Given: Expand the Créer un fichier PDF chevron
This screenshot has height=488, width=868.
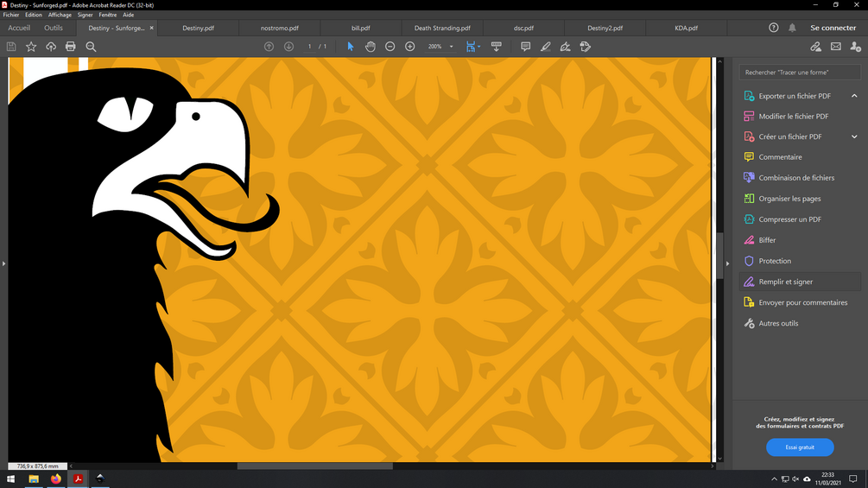Looking at the screenshot, I should click(854, 136).
